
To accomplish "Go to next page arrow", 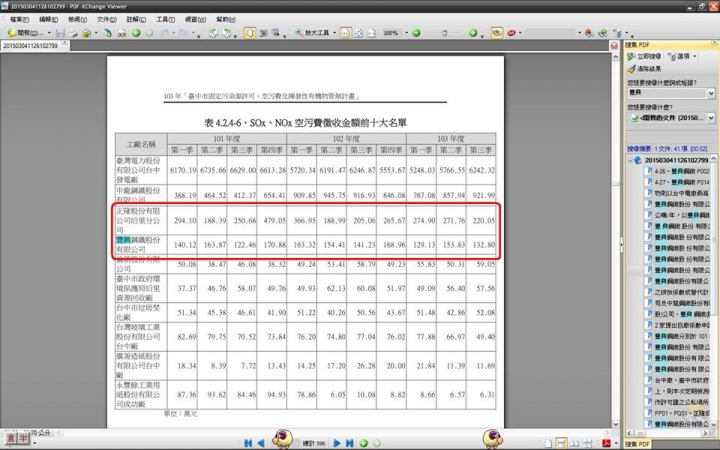I will (x=337, y=443).
